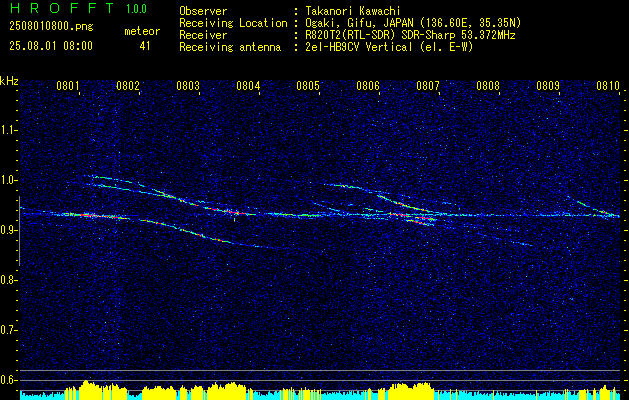Click the kHz axis unit label
Screen dimensions: 629x400
click(x=9, y=81)
